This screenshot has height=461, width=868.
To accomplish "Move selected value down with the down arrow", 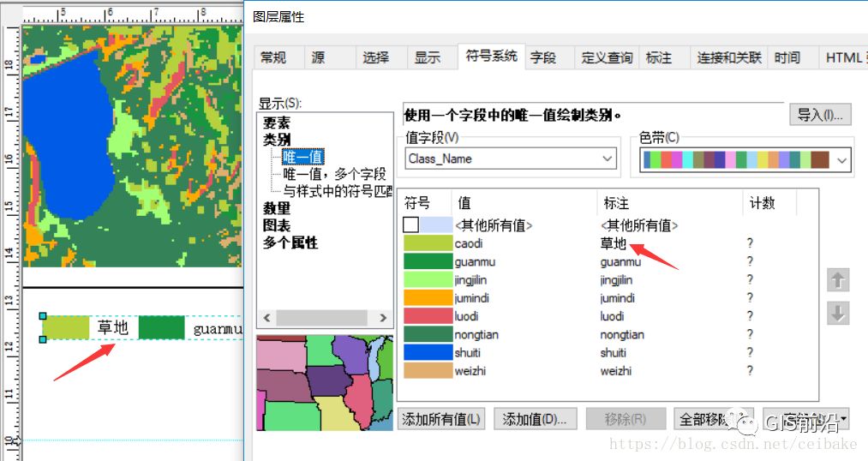I will pyautogui.click(x=837, y=314).
